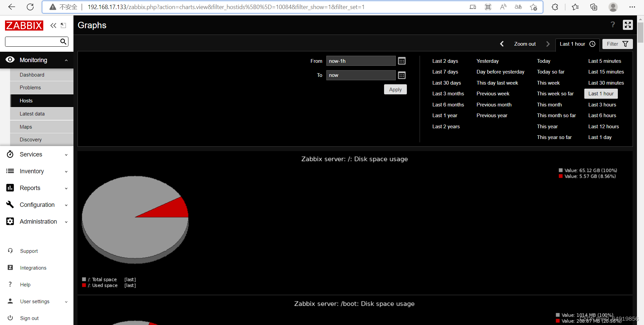Click the ZABBIX logo

(x=24, y=26)
